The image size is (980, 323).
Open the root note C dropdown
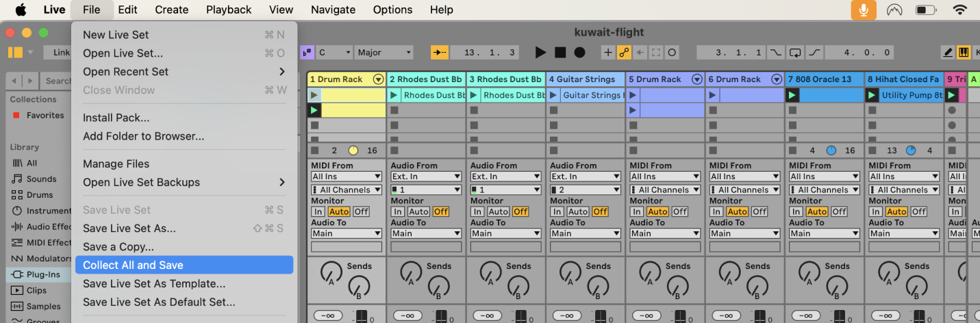point(335,52)
